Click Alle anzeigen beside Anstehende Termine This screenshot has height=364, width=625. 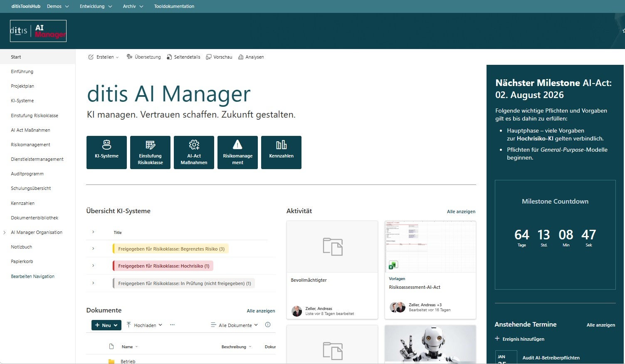(601, 325)
